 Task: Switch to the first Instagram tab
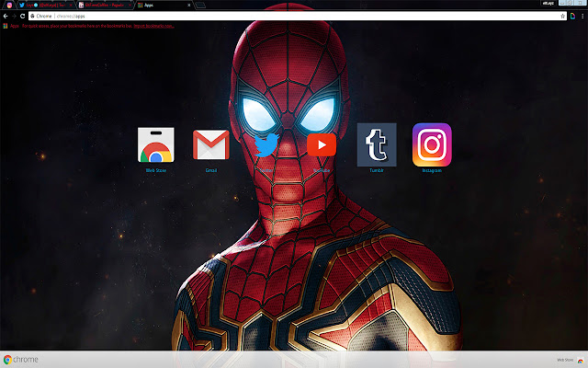pyautogui.click(x=6, y=5)
